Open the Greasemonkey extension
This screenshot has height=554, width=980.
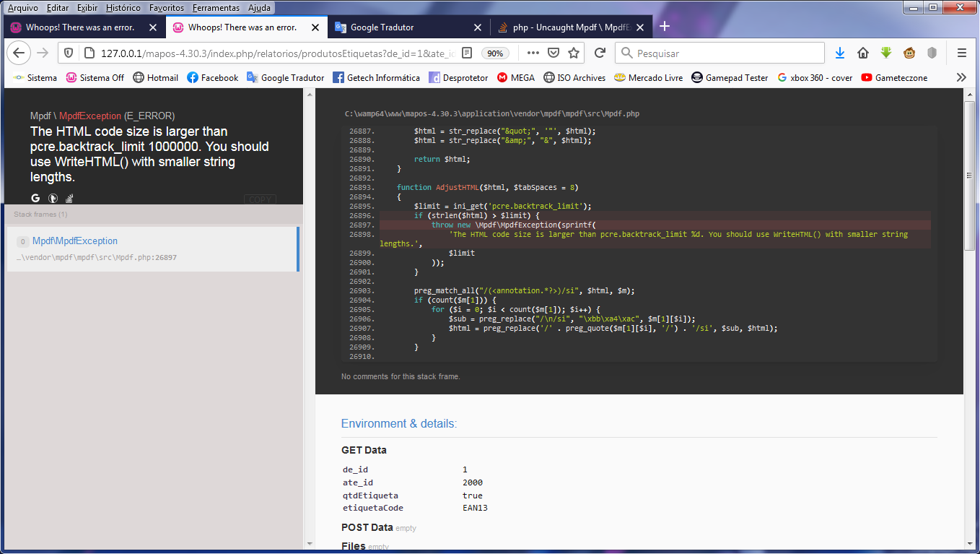click(909, 53)
